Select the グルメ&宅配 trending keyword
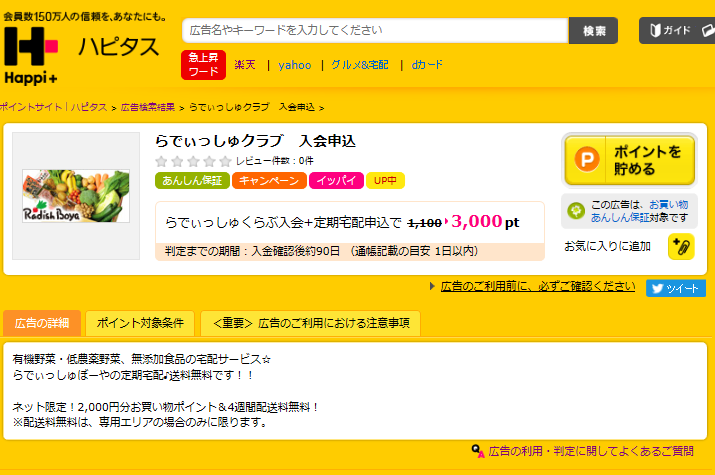Image resolution: width=715 pixels, height=475 pixels. pyautogui.click(x=360, y=65)
